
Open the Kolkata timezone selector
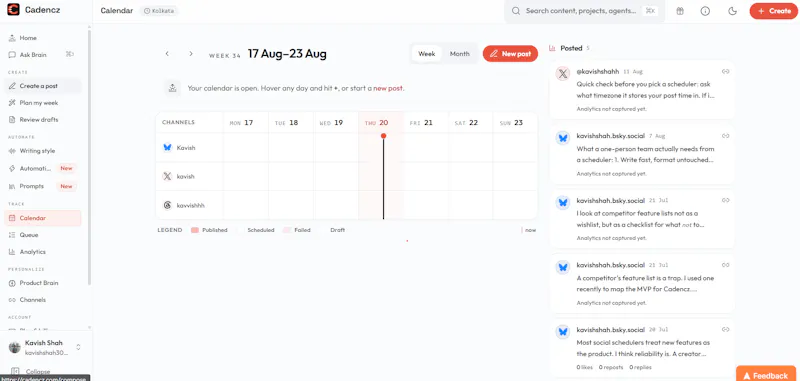pos(159,11)
